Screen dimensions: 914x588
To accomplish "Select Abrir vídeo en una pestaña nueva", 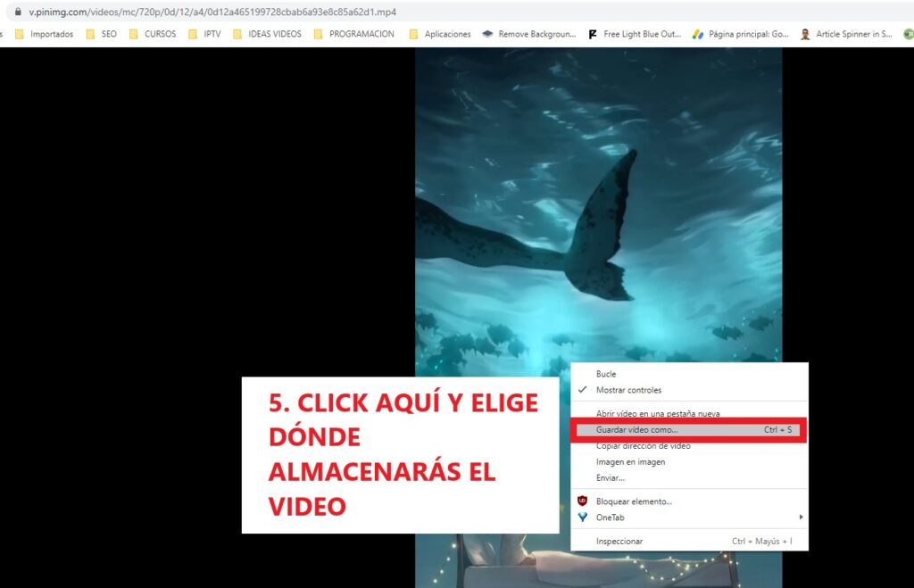I will pos(658,414).
